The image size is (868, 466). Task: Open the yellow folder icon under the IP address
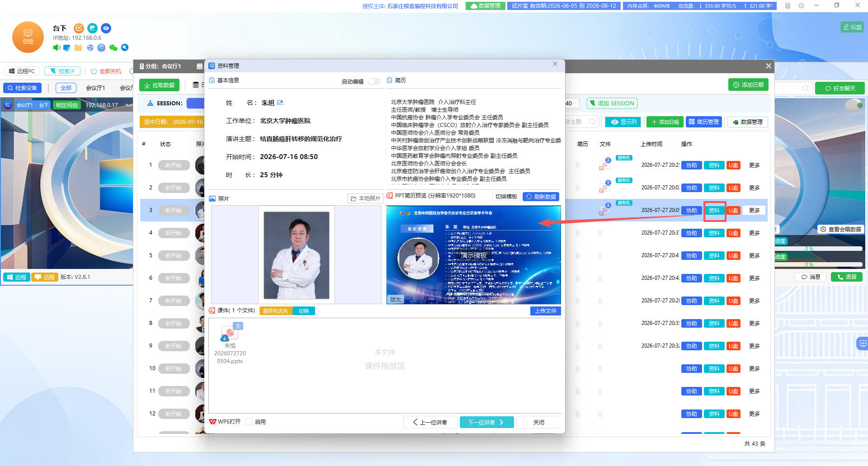pyautogui.click(x=78, y=47)
